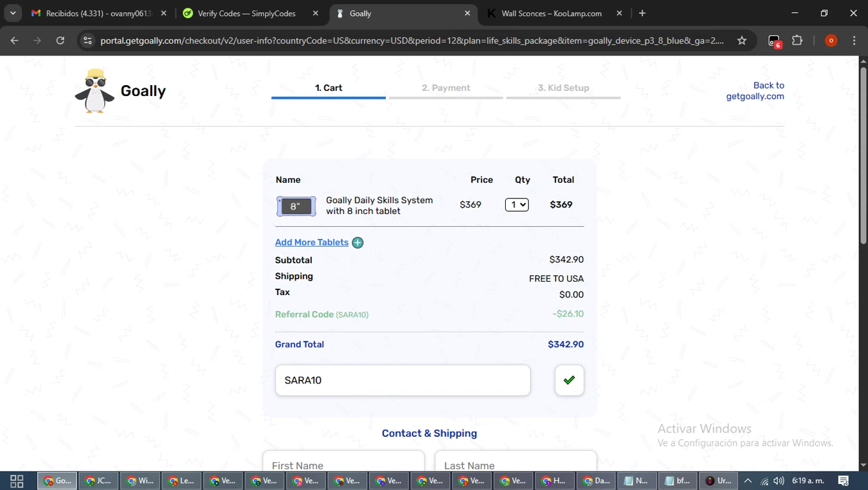The height and width of the screenshot is (490, 868).
Task: Open the Le... Chrome taskbar item
Action: click(x=182, y=481)
